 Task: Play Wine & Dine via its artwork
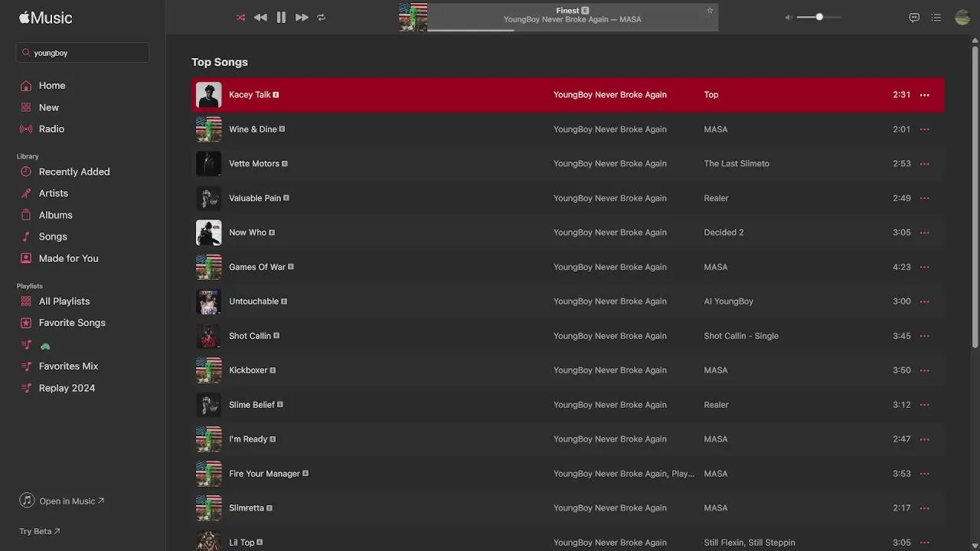(x=208, y=129)
